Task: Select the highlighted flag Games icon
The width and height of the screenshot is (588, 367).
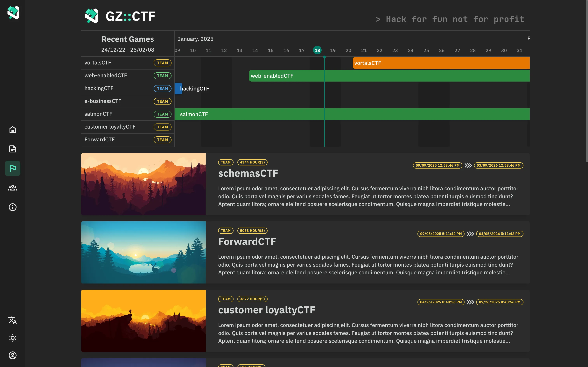Action: pyautogui.click(x=12, y=168)
